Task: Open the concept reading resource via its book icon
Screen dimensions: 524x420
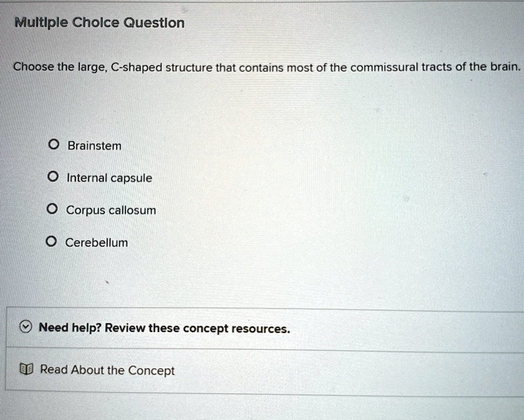Action: (x=28, y=369)
